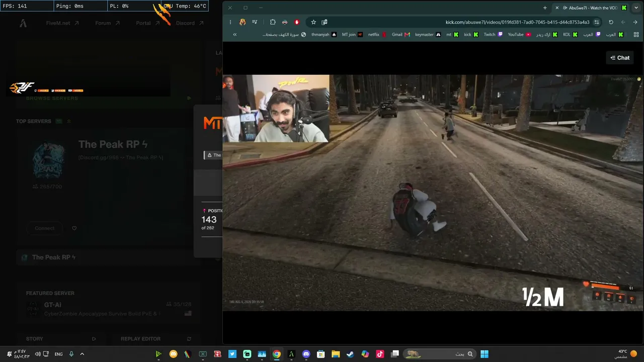Screen dimensions: 644x362
Task: Open the mt bookmark
Action: 452,35
